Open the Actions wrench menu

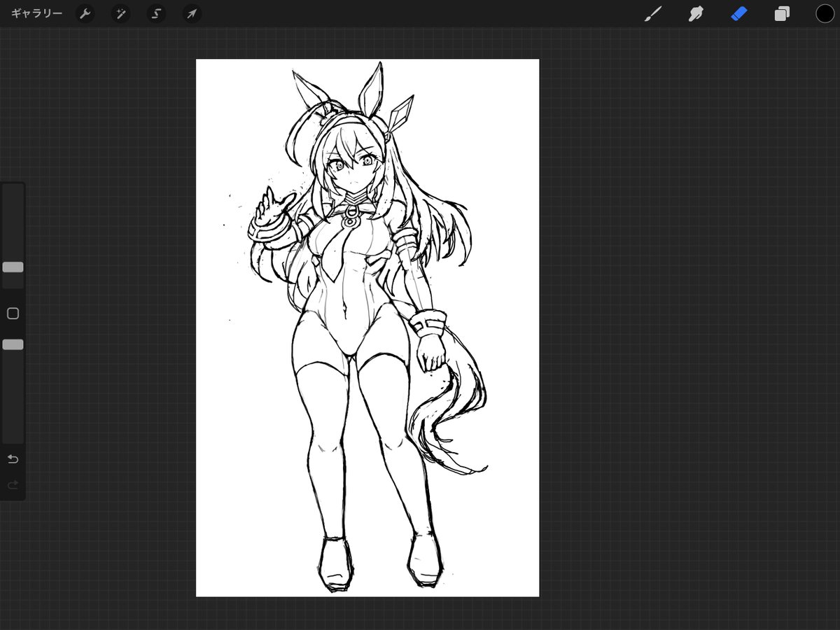(x=85, y=13)
